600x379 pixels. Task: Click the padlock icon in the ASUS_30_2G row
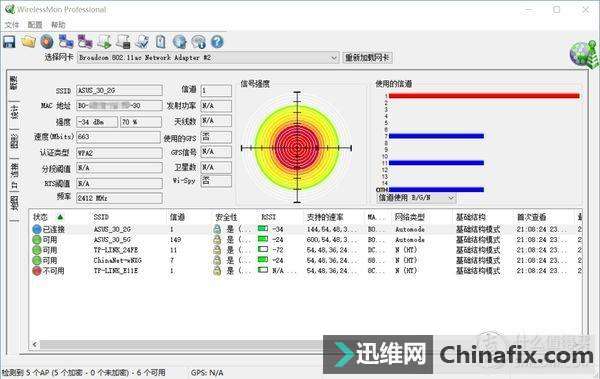click(217, 229)
